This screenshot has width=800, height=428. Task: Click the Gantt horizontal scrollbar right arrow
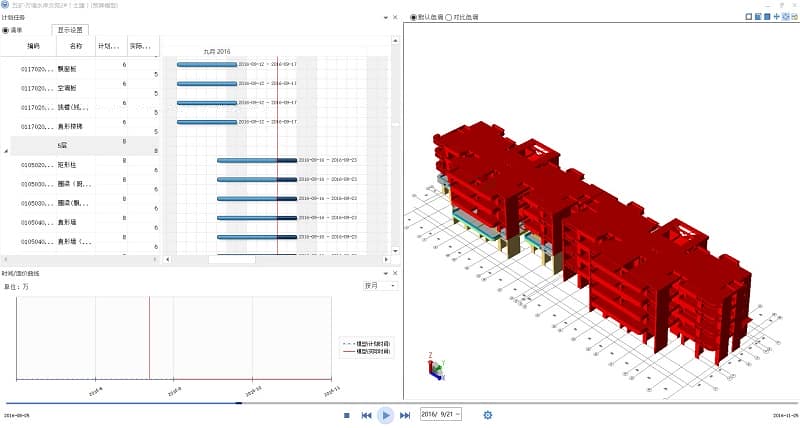click(x=387, y=260)
